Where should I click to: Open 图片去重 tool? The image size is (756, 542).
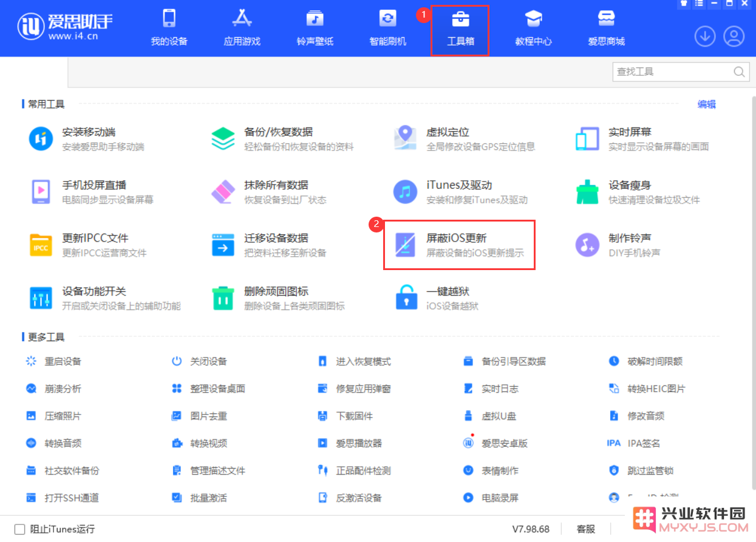tap(199, 416)
